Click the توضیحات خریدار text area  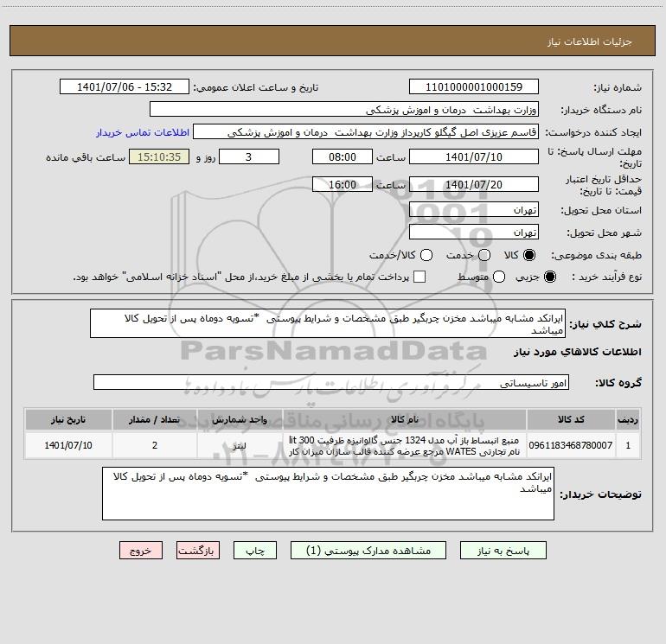[x=328, y=494]
